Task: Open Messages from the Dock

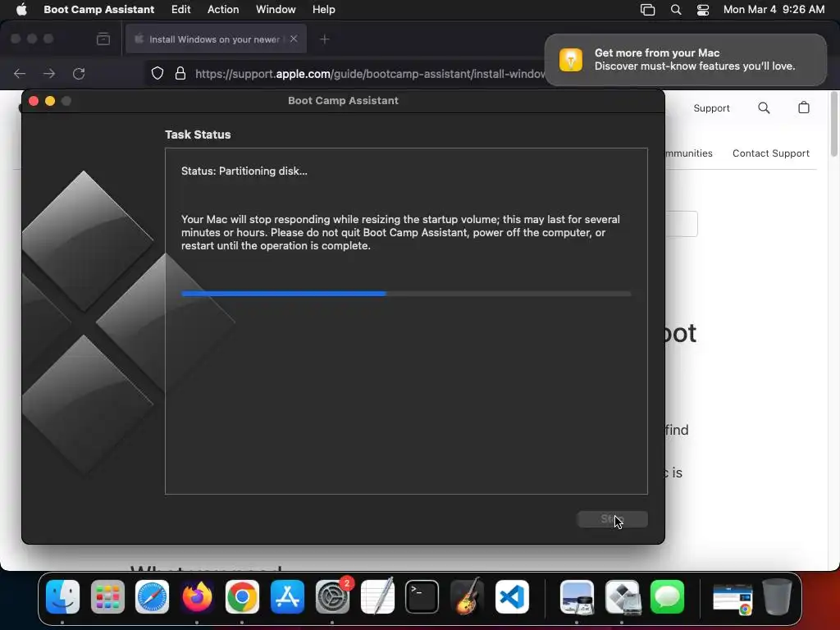Action: pyautogui.click(x=667, y=597)
